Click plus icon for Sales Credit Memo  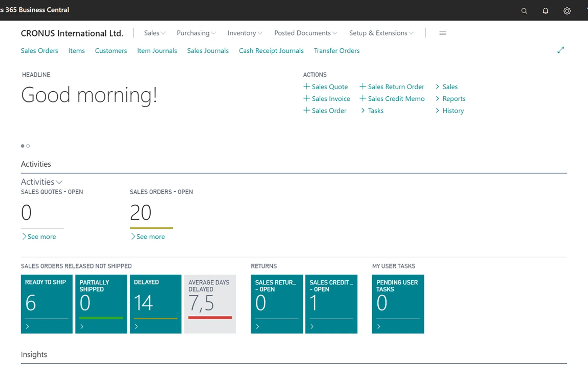coord(363,98)
